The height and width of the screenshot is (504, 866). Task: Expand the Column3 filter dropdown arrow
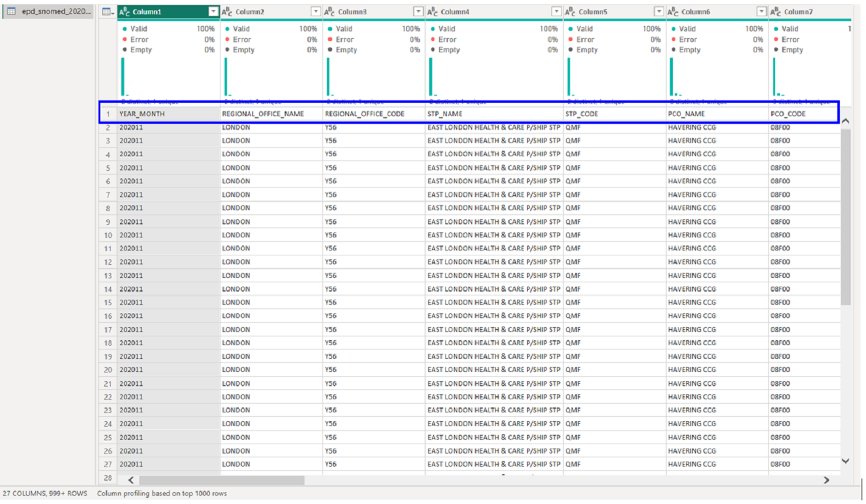click(418, 12)
